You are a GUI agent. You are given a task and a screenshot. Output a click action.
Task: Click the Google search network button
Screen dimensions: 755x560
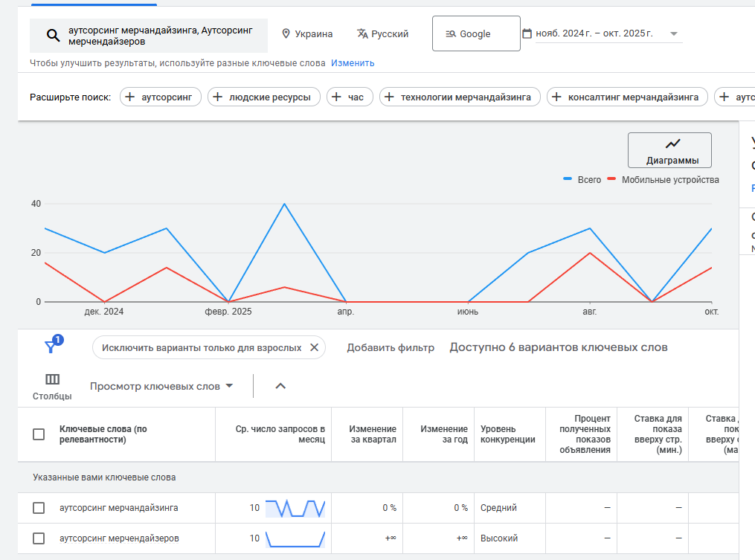476,33
